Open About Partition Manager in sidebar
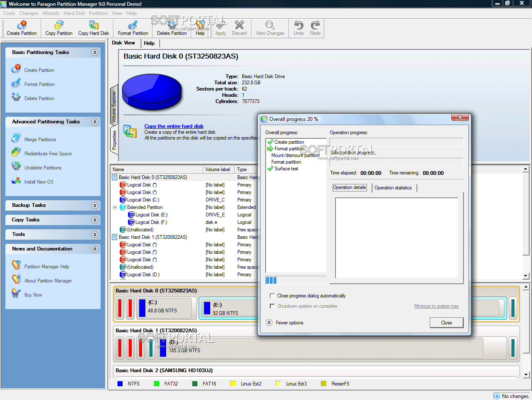The height and width of the screenshot is (400, 532). 48,281
